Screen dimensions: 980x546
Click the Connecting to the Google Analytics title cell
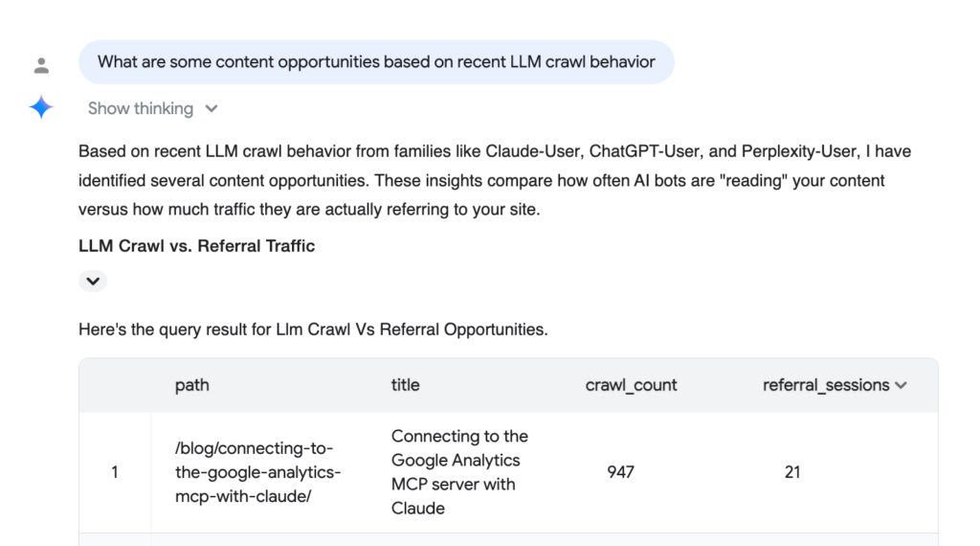[459, 472]
